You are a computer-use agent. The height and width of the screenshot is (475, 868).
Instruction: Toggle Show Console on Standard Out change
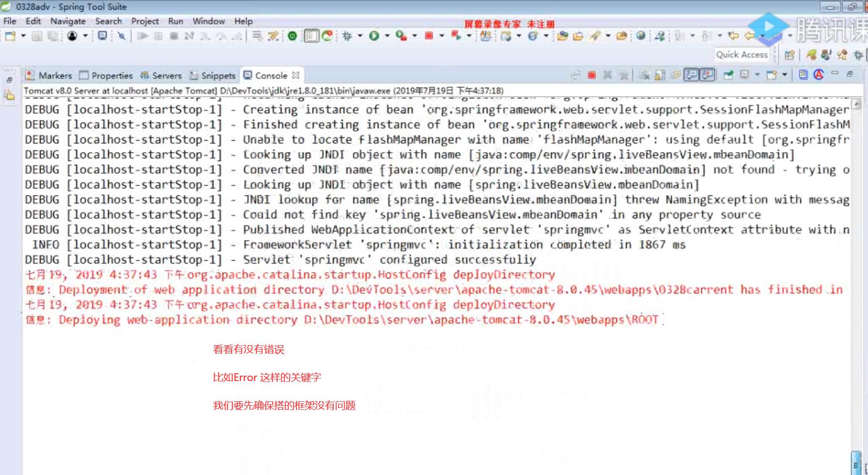click(692, 75)
